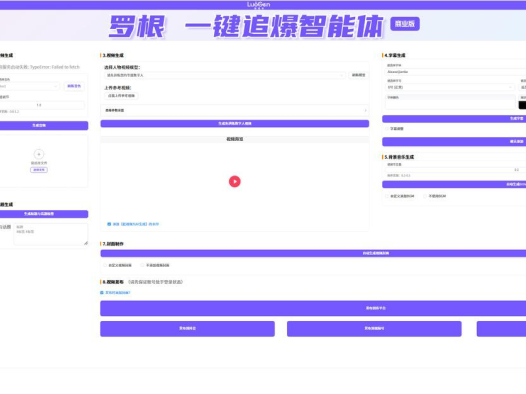The image size is (526, 394).
Task: Click the blue refresh voice button beside voice dropdown
Action: [x=74, y=86]
